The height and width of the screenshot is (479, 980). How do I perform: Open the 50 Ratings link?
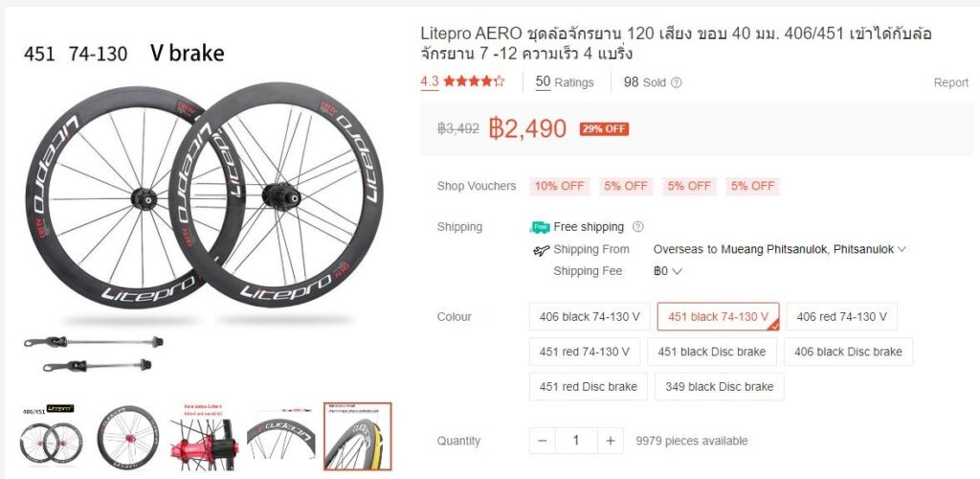(564, 82)
